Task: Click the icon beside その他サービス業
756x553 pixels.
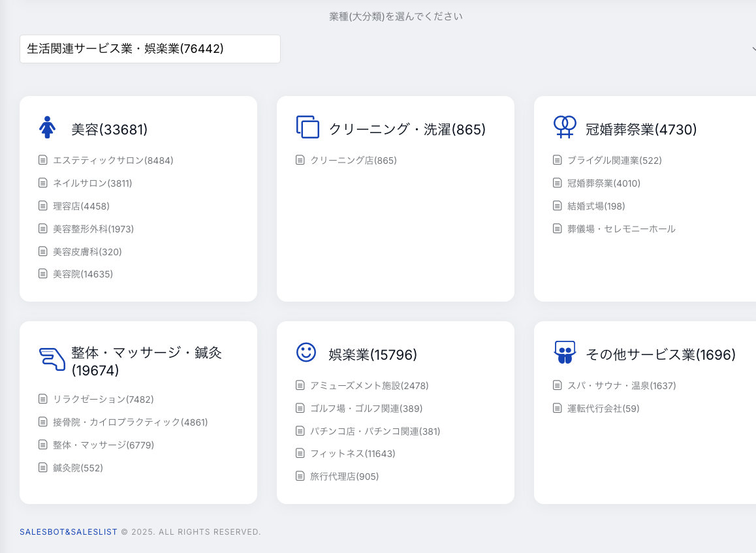Action: [565, 353]
